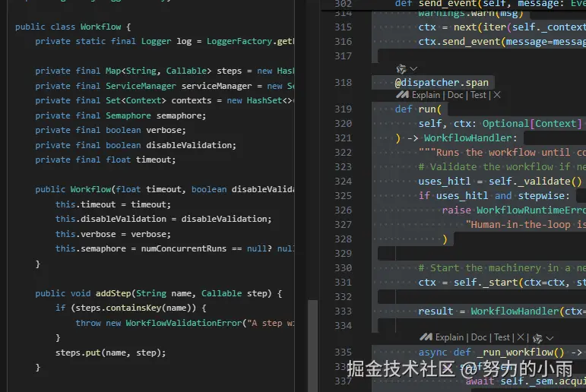Dismiss the code lens above def run(

click(x=497, y=95)
